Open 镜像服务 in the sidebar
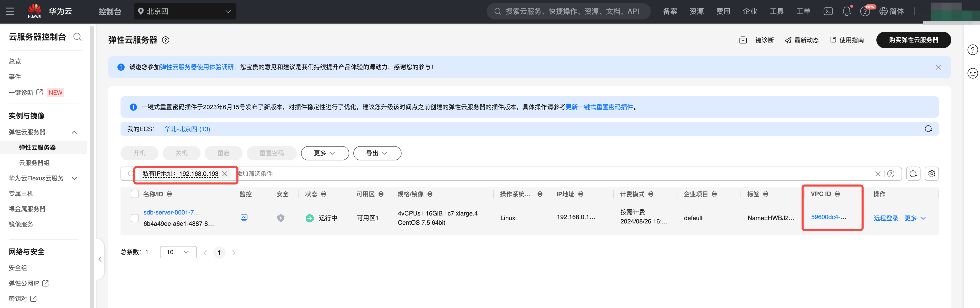This screenshot has width=980, height=308. (x=21, y=224)
